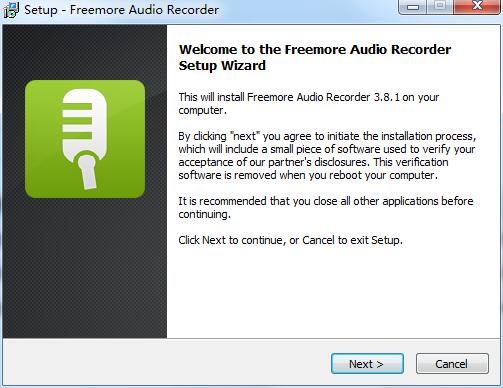
Task: Click the Next > button
Action: pos(367,364)
